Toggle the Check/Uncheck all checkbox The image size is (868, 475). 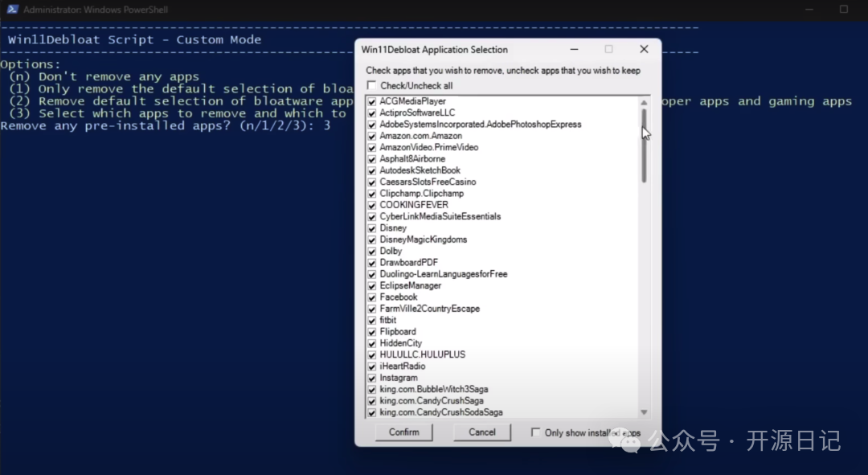(x=371, y=86)
